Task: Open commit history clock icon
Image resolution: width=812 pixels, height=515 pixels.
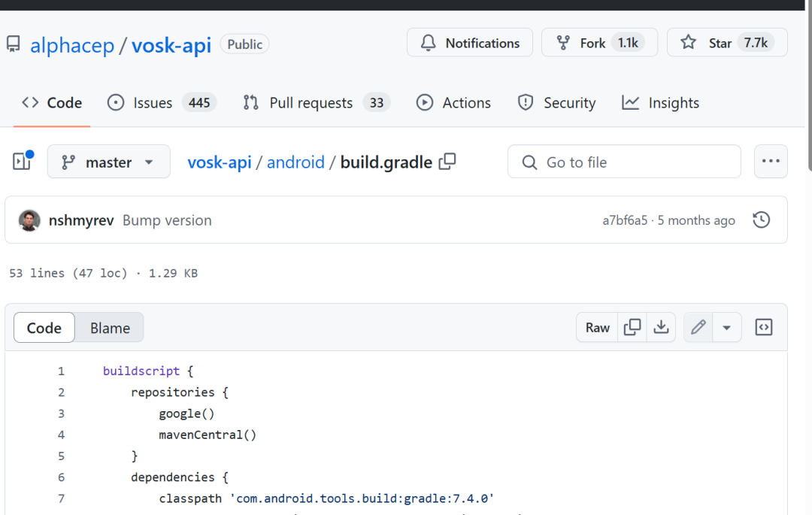Action: [x=761, y=220]
